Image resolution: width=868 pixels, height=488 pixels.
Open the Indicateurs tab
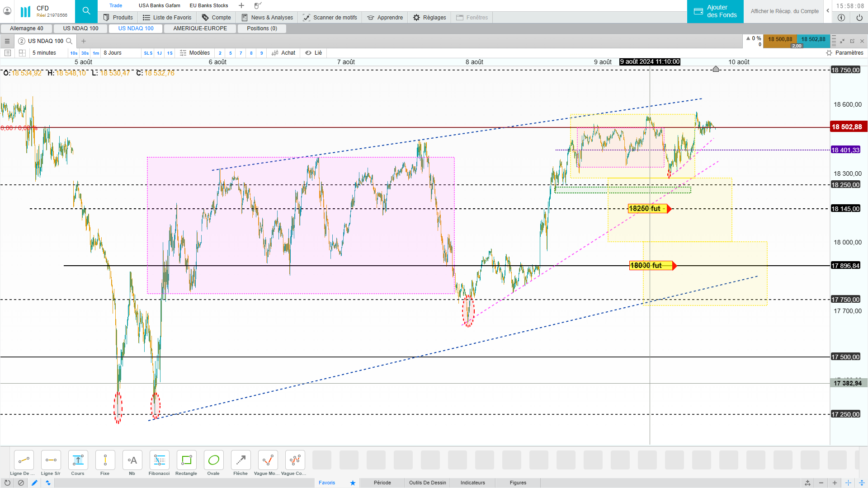[x=472, y=483]
